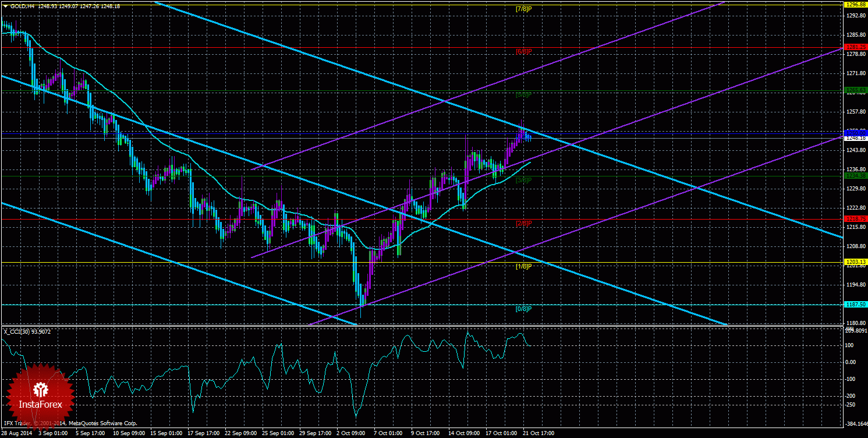
Task: Select the red 1218.75 price tag
Action: pyautogui.click(x=856, y=218)
